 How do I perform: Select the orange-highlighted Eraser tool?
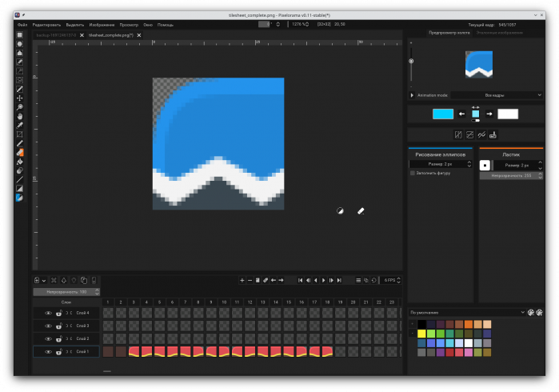20,153
